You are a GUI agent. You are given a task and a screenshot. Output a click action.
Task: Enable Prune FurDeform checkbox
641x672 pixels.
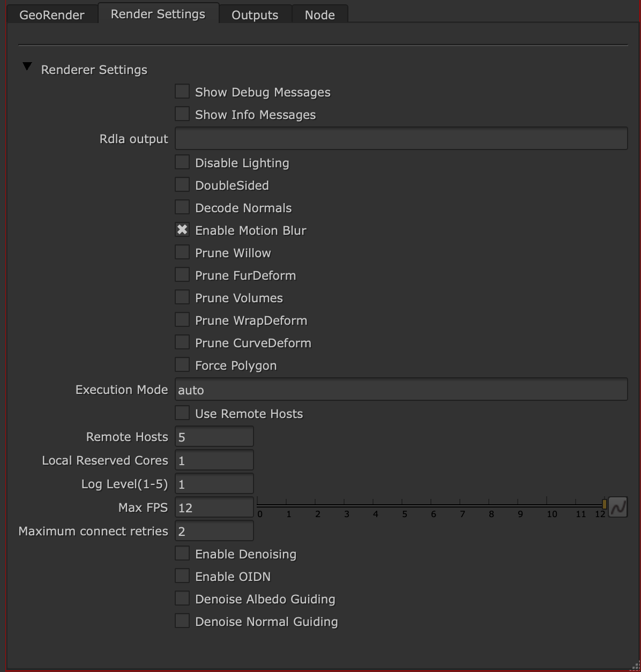(182, 275)
